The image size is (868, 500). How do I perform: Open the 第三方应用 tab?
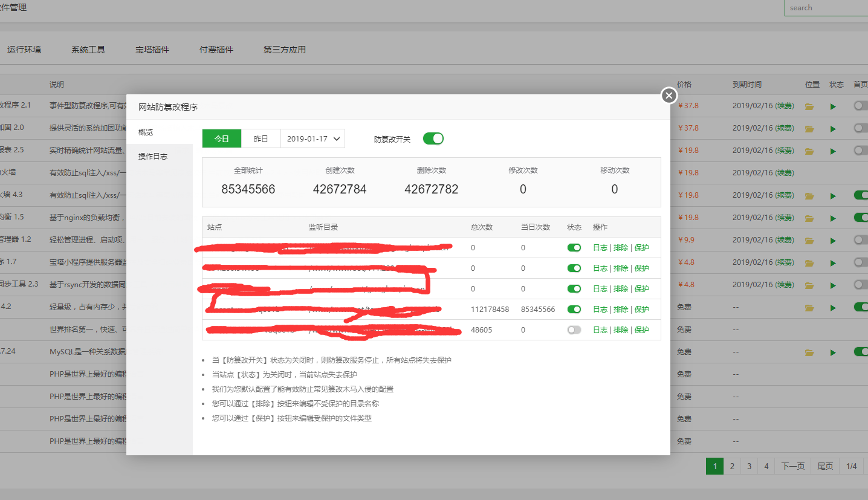pyautogui.click(x=285, y=50)
